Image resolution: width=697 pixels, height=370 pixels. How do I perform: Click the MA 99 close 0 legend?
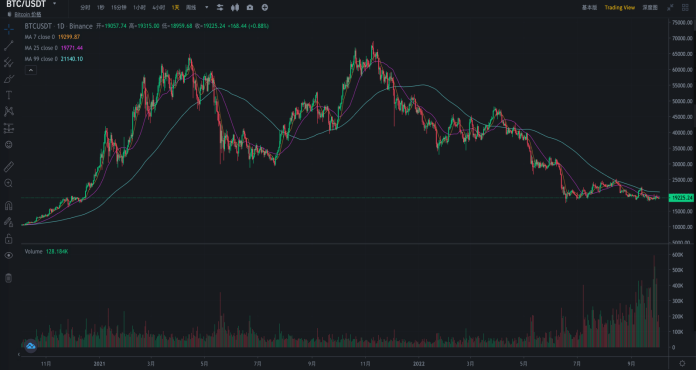(41, 59)
